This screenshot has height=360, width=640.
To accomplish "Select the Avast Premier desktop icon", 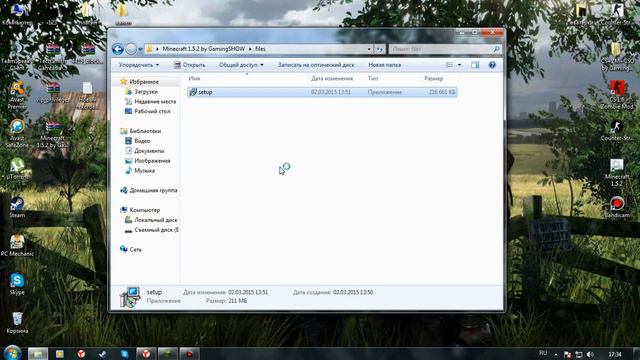I will pyautogui.click(x=17, y=95).
